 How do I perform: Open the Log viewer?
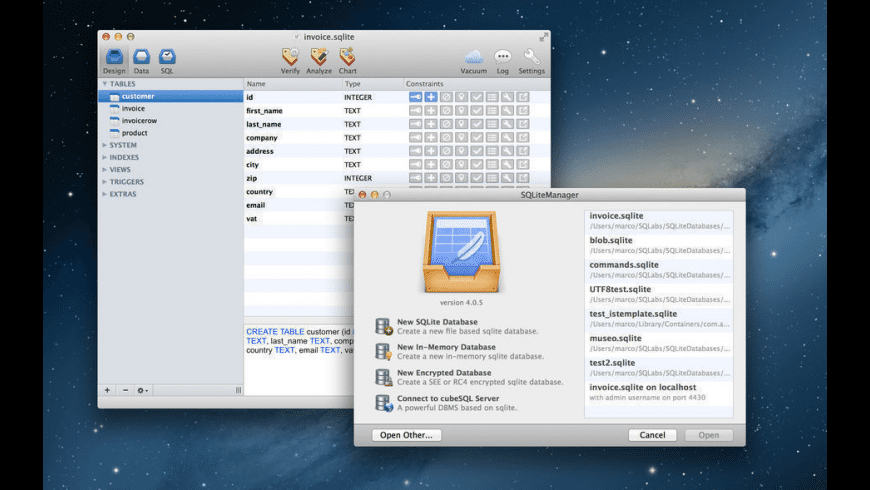tap(502, 58)
